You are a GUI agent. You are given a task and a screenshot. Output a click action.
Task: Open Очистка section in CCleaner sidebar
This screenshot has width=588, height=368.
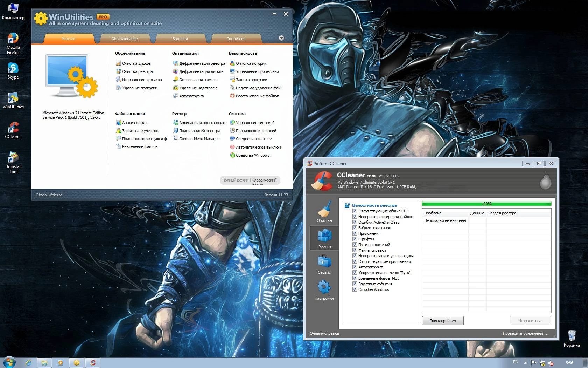coord(324,212)
